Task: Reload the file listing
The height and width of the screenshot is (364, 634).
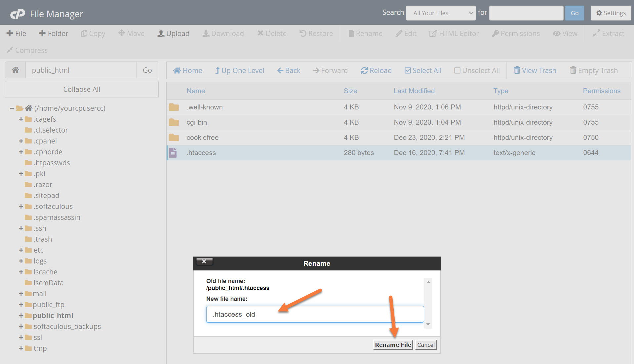Action: (x=376, y=70)
